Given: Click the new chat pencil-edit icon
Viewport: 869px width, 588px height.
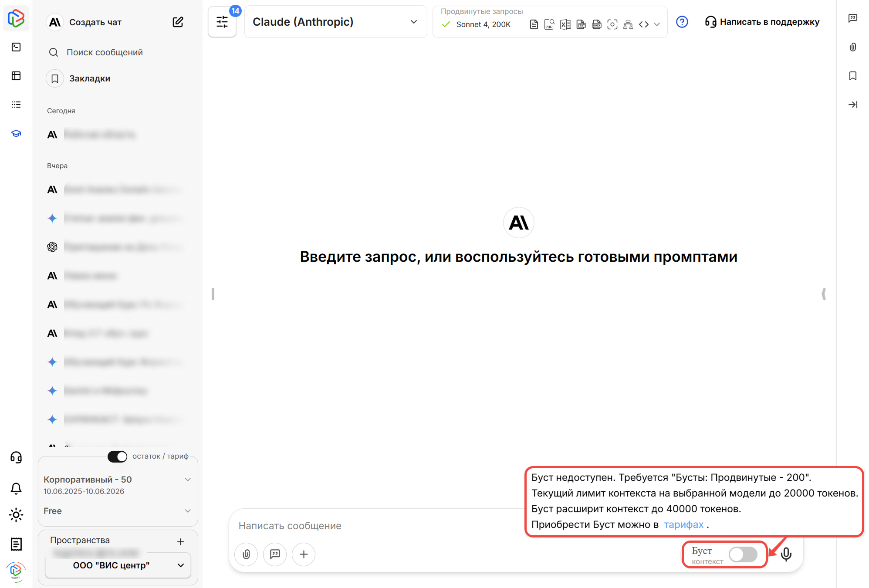Looking at the screenshot, I should coord(178,22).
